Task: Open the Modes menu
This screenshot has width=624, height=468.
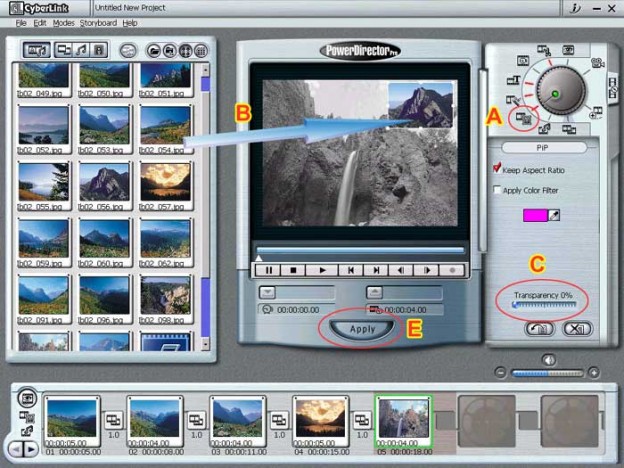Action: click(x=64, y=23)
